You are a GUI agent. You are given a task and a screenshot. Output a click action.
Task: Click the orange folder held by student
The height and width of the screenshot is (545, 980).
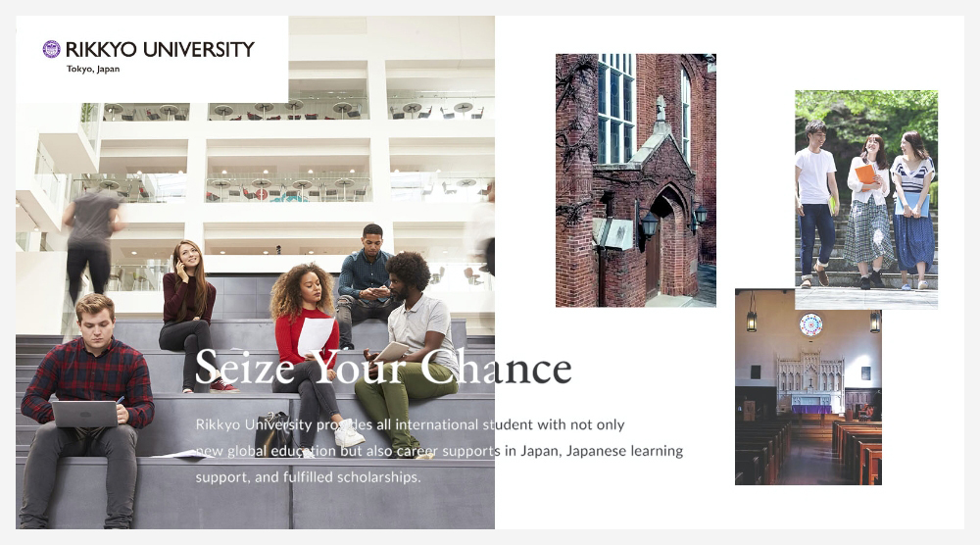pos(865,174)
